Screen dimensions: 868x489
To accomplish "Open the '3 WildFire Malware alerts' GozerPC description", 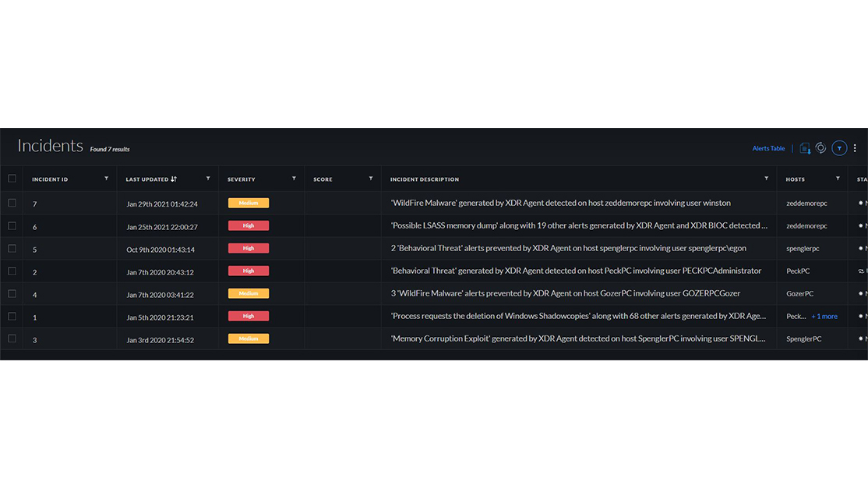I will point(566,293).
